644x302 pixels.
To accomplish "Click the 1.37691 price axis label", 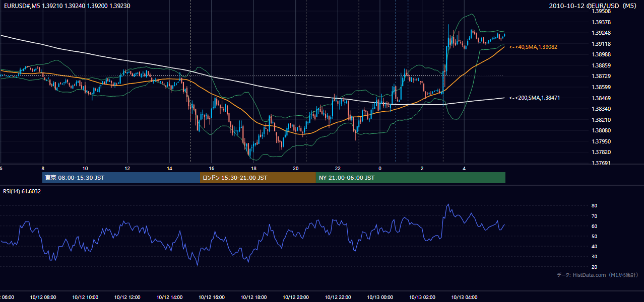I will click(x=601, y=163).
